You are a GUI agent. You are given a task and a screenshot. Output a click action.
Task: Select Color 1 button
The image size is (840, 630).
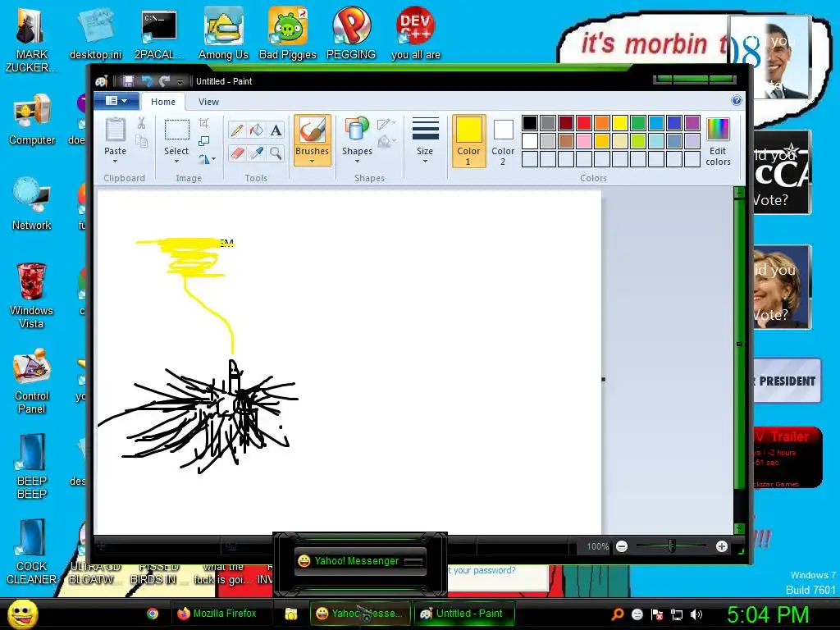[x=468, y=141]
